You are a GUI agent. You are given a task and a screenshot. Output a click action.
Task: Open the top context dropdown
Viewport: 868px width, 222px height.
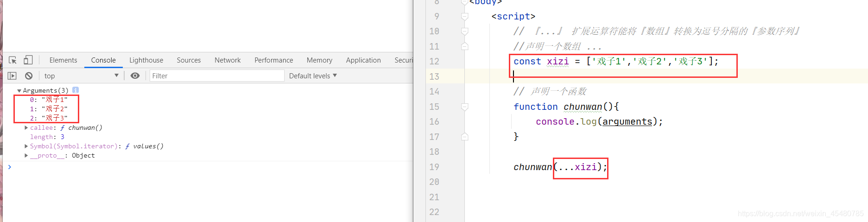pos(82,76)
